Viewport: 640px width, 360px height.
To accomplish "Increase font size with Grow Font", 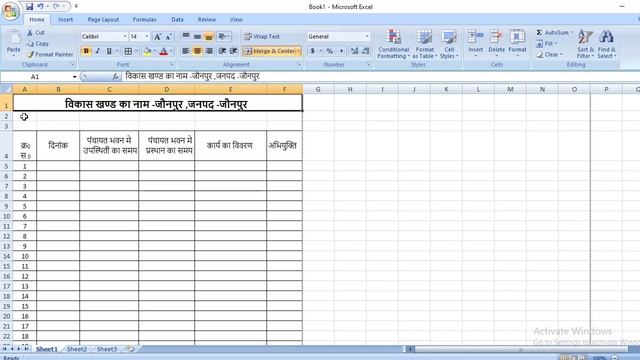I will [157, 37].
